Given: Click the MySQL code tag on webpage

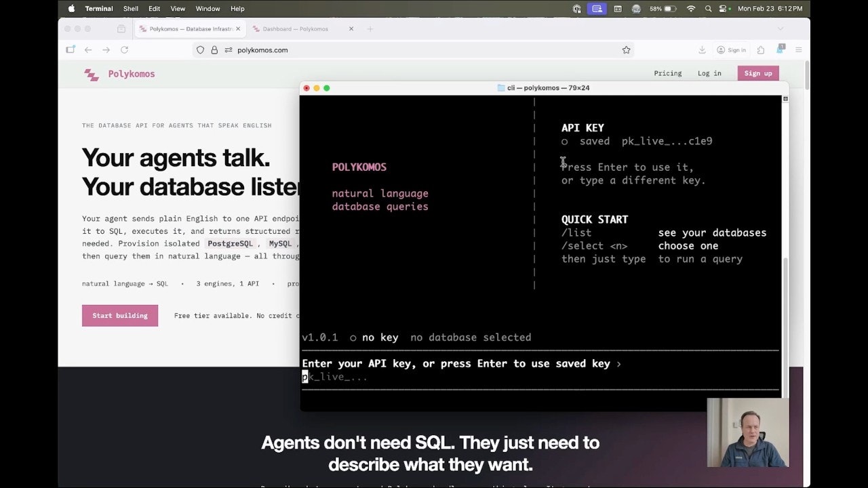Looking at the screenshot, I should 280,243.
